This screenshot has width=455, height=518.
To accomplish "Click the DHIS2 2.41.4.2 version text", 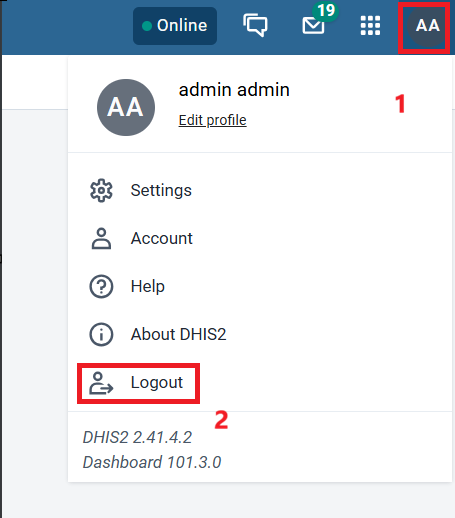I will click(x=137, y=437).
